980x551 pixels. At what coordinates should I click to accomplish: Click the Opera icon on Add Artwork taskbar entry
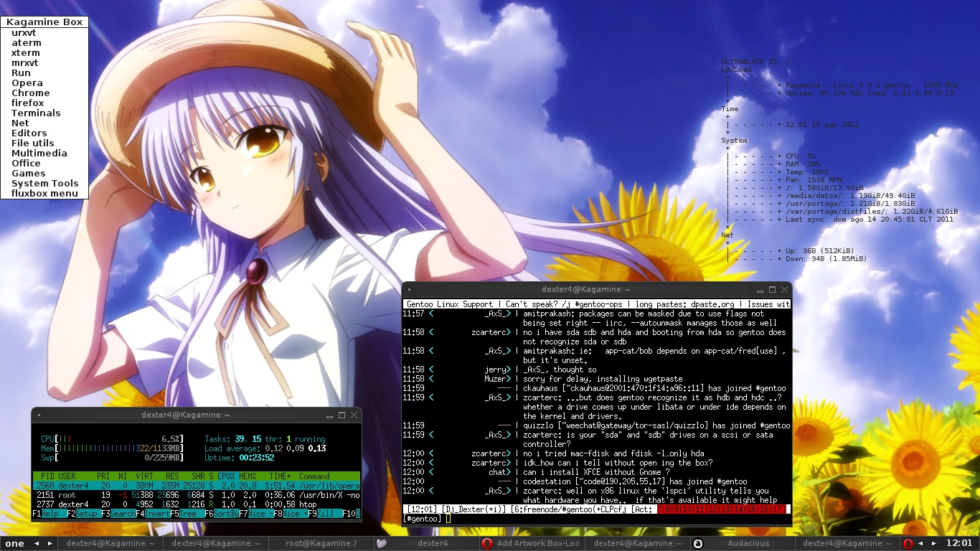tap(487, 543)
